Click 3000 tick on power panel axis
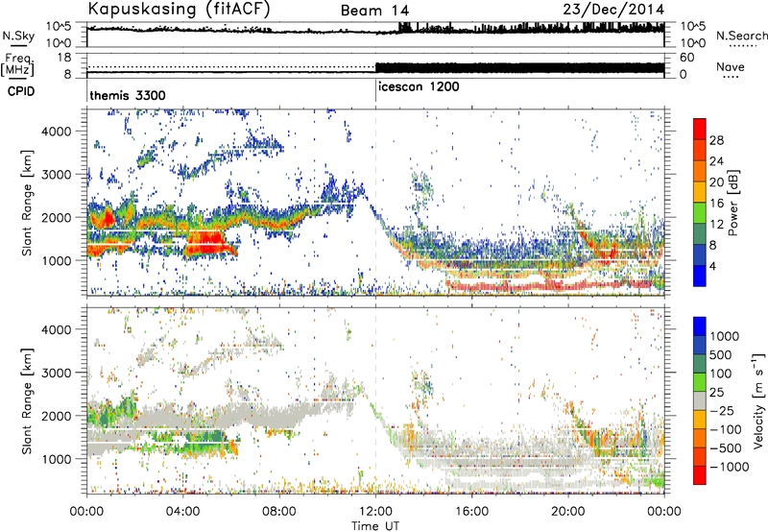 [56, 175]
